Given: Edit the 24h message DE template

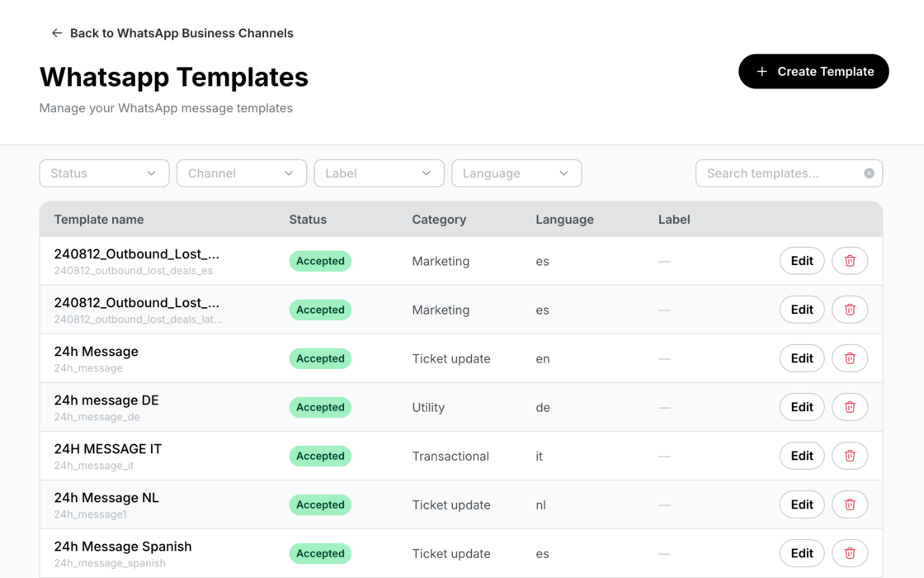Looking at the screenshot, I should coord(801,407).
